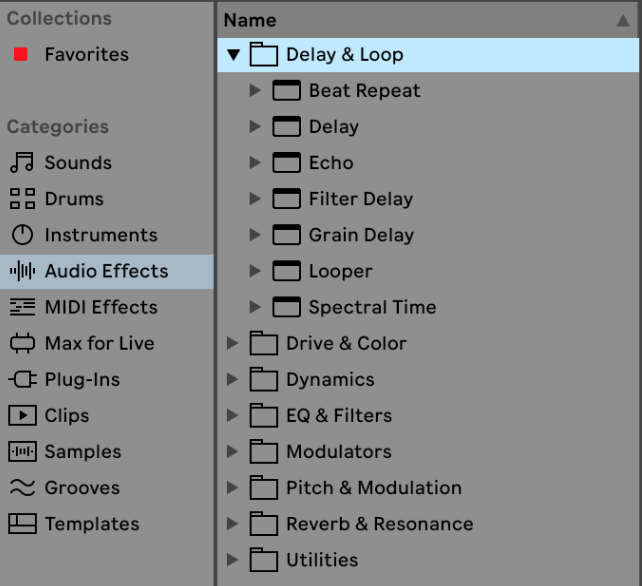This screenshot has height=586, width=642.
Task: Select the red Favorites collection swatch
Action: [x=20, y=55]
